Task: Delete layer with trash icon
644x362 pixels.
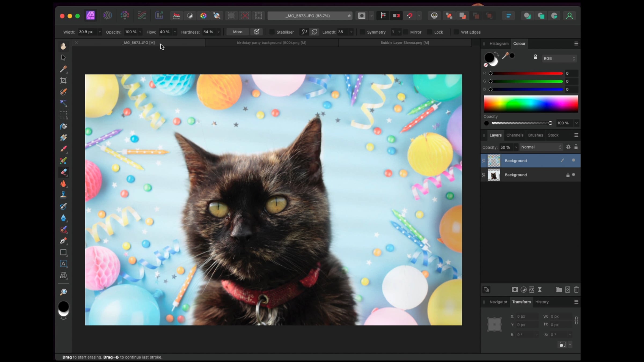Action: [x=576, y=290]
